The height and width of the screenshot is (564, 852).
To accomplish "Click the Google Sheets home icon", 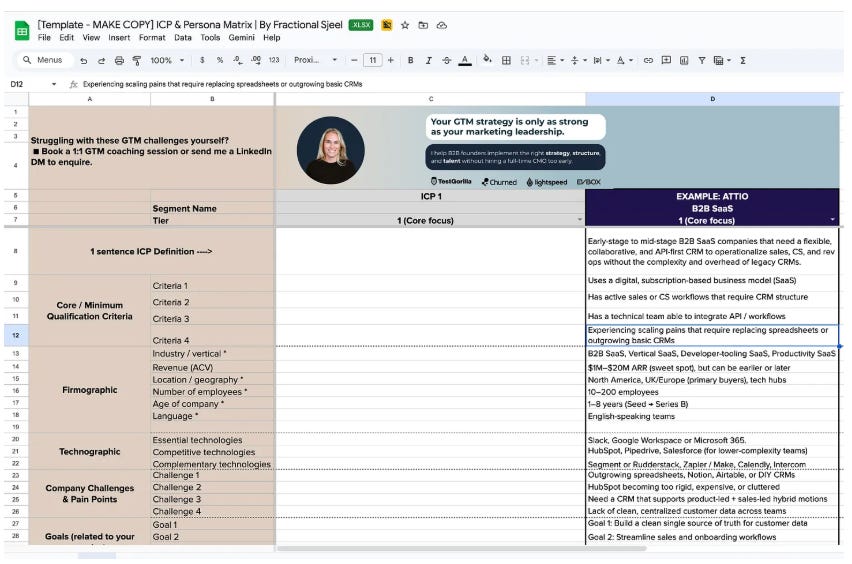I will click(22, 30).
